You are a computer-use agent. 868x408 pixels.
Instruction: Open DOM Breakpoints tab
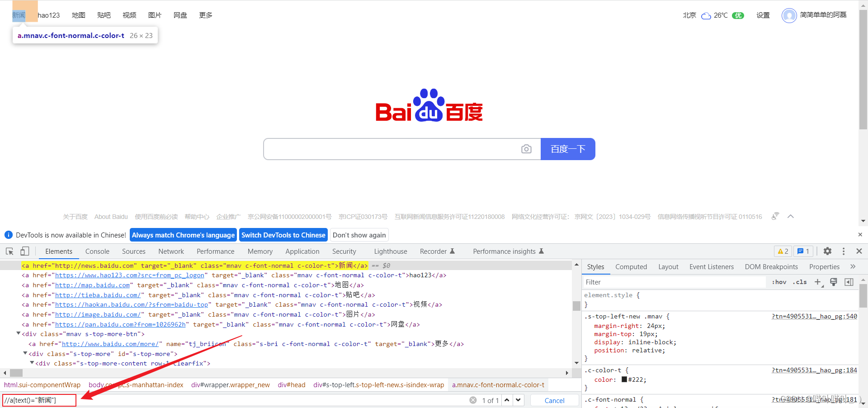pos(771,267)
